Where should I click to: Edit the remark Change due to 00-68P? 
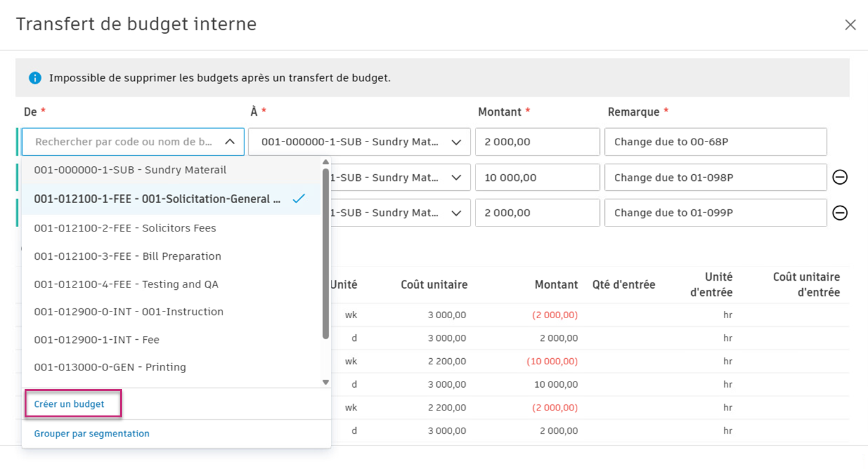715,142
